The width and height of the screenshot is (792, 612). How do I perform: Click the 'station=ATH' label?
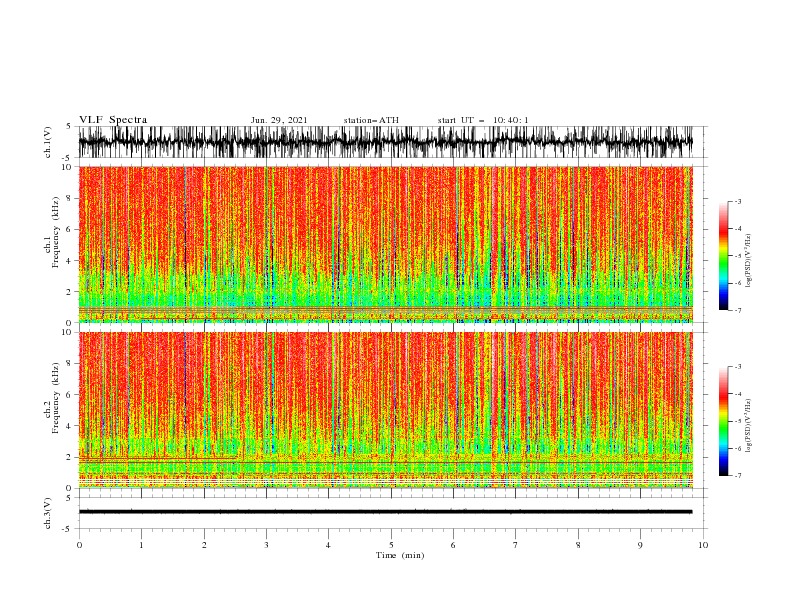click(x=371, y=120)
